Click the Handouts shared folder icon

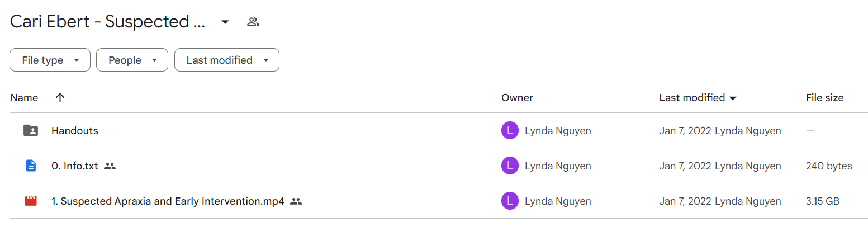point(31,131)
